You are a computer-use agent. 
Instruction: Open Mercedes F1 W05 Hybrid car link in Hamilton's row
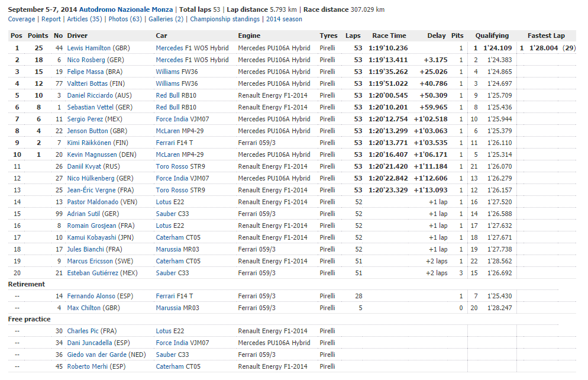[x=192, y=48]
